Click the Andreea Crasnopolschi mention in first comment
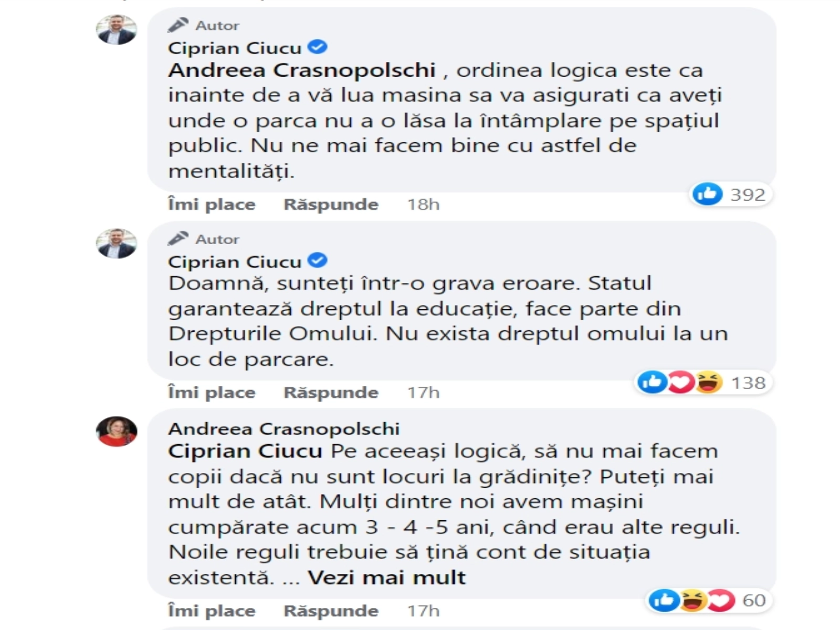 [302, 70]
